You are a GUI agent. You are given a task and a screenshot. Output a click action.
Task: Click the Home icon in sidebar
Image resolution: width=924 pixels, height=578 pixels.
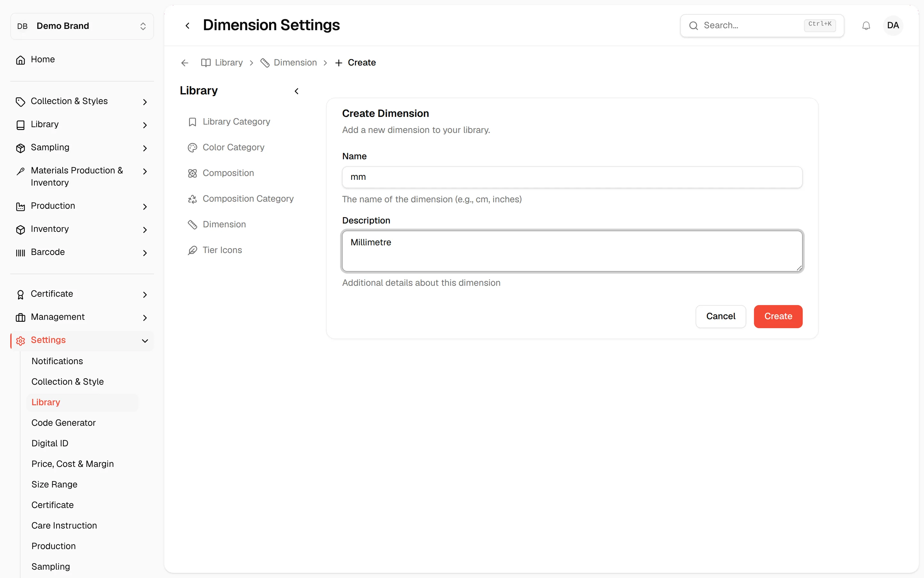(x=21, y=60)
